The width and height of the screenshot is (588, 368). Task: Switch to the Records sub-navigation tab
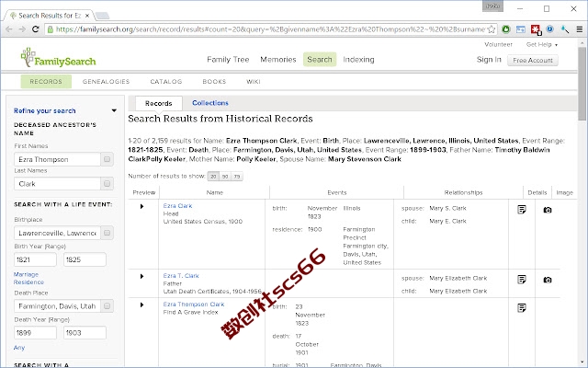point(46,82)
